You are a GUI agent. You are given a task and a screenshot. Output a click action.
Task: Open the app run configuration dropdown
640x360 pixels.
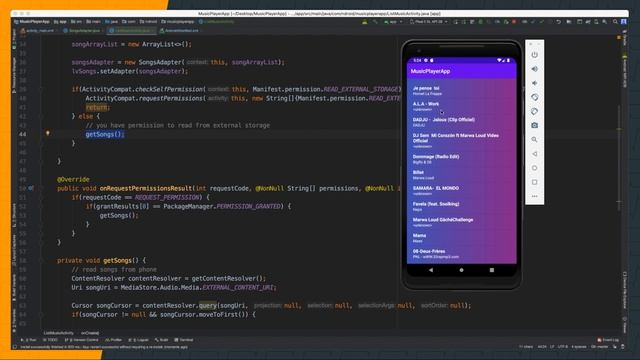393,22
